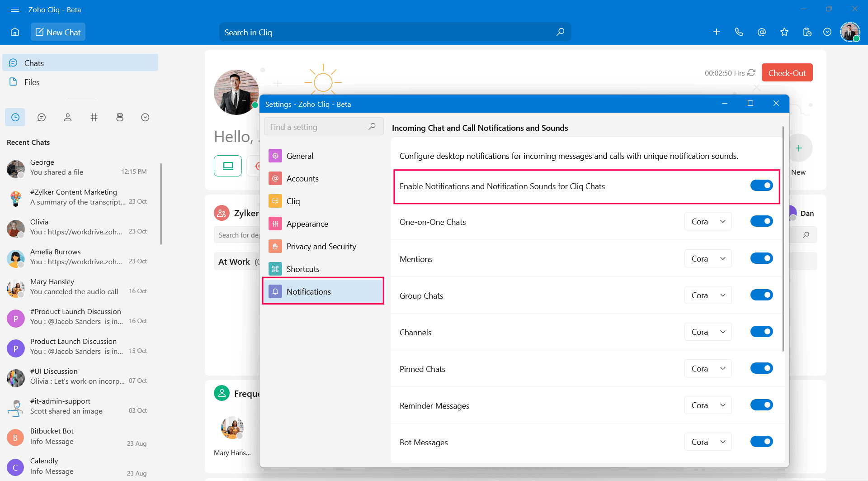Disable Mentions notification toggle
Image resolution: width=868 pixels, height=481 pixels.
[x=761, y=258]
